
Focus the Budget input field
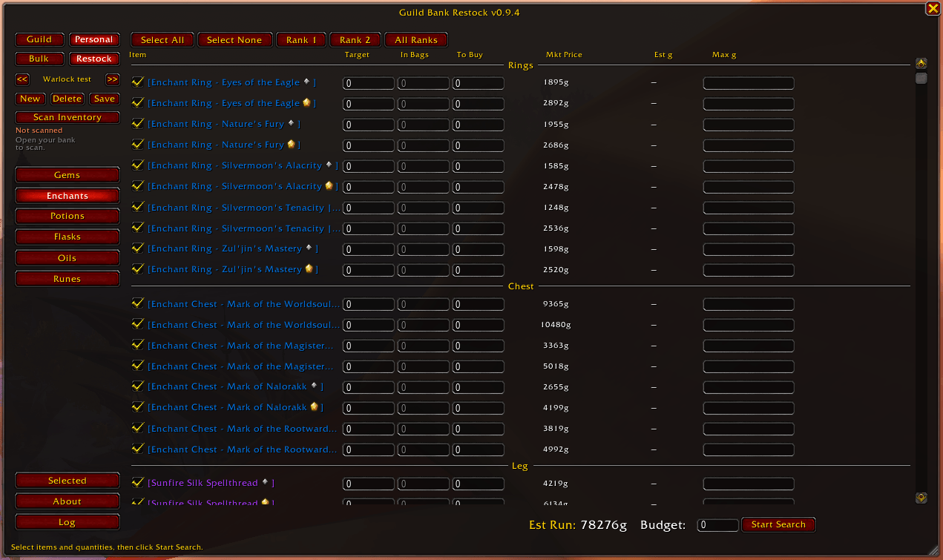pyautogui.click(x=718, y=525)
